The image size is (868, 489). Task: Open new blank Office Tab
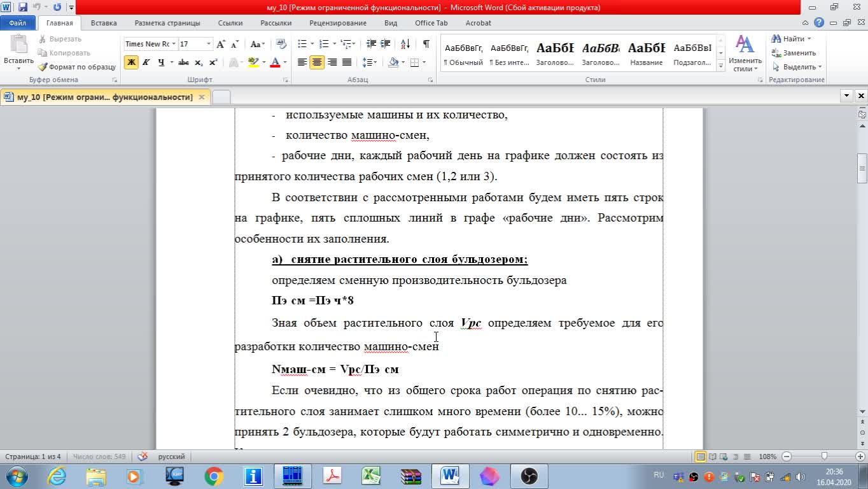point(221,97)
